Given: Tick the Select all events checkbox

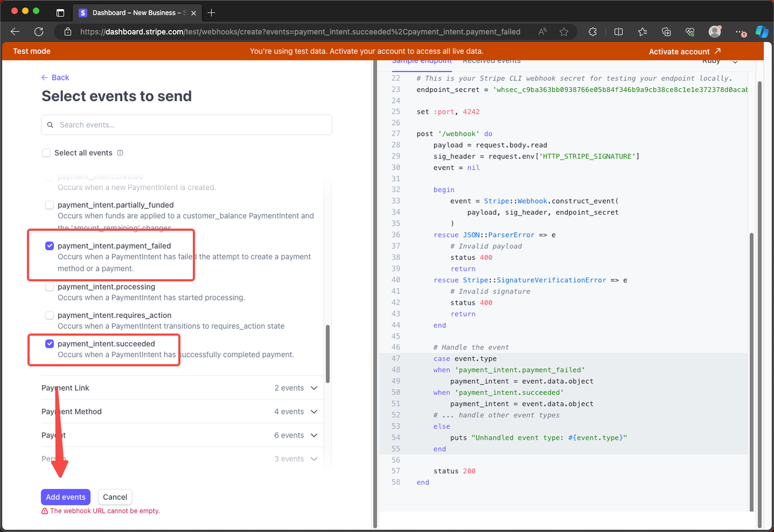Looking at the screenshot, I should coord(46,153).
